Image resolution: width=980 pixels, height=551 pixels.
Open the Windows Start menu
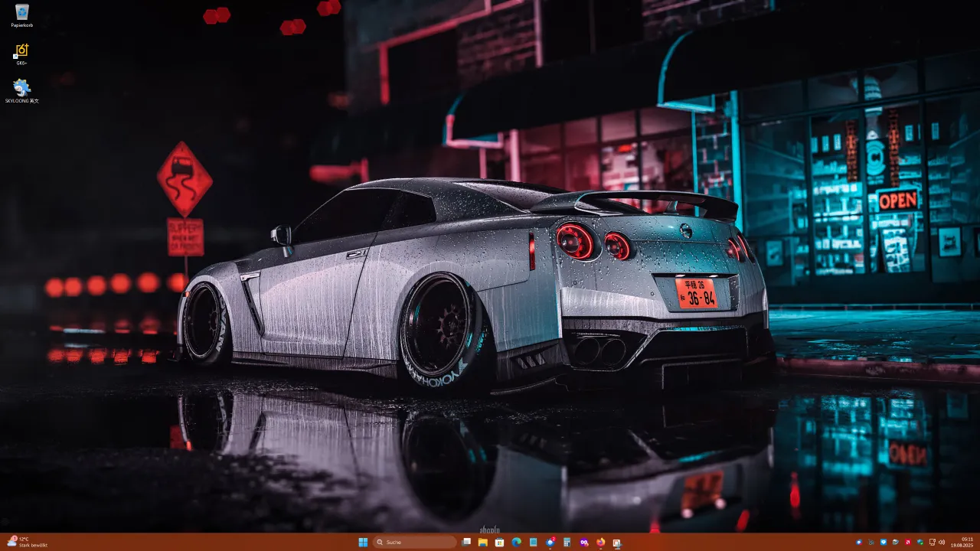point(363,542)
